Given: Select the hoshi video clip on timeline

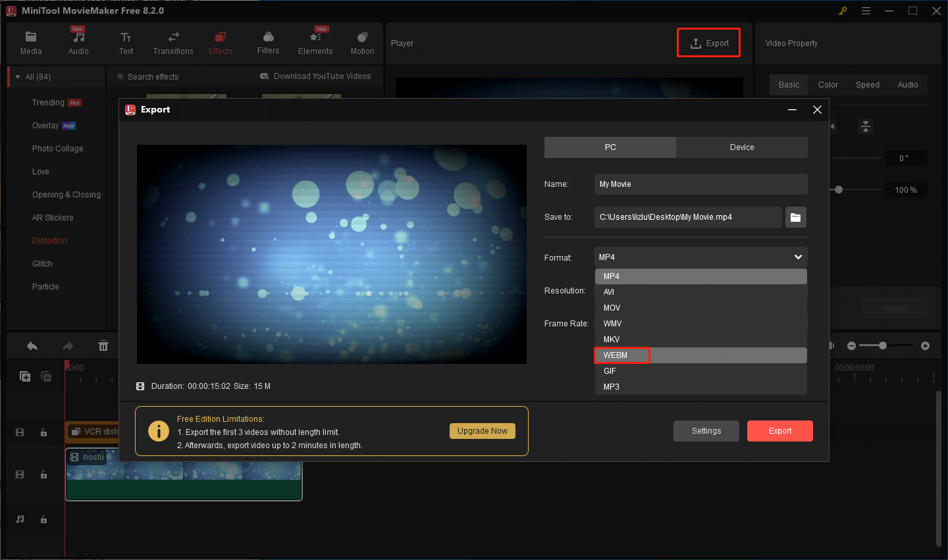Looking at the screenshot, I should 184,474.
